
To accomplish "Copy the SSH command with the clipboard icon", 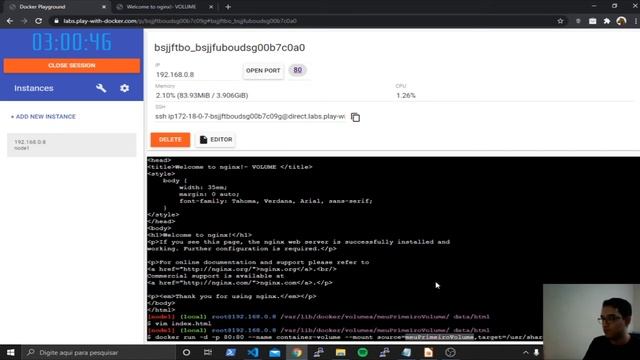I will [355, 117].
